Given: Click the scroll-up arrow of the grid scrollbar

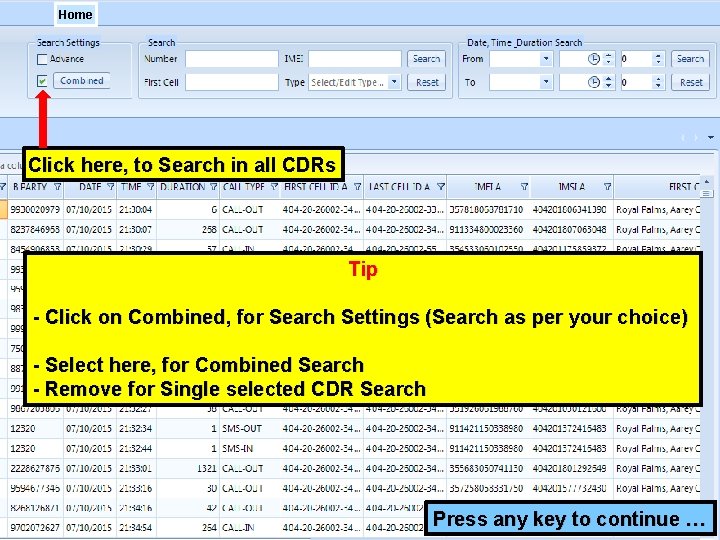Looking at the screenshot, I should click(707, 182).
